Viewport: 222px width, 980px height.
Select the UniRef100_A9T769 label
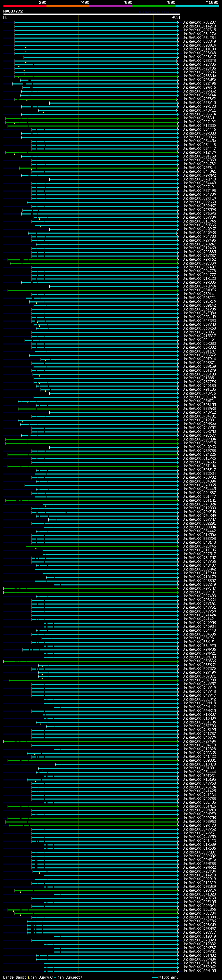point(199,156)
